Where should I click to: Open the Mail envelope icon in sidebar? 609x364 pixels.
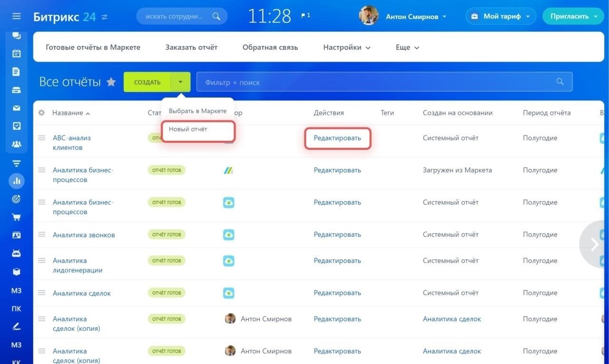(x=17, y=108)
